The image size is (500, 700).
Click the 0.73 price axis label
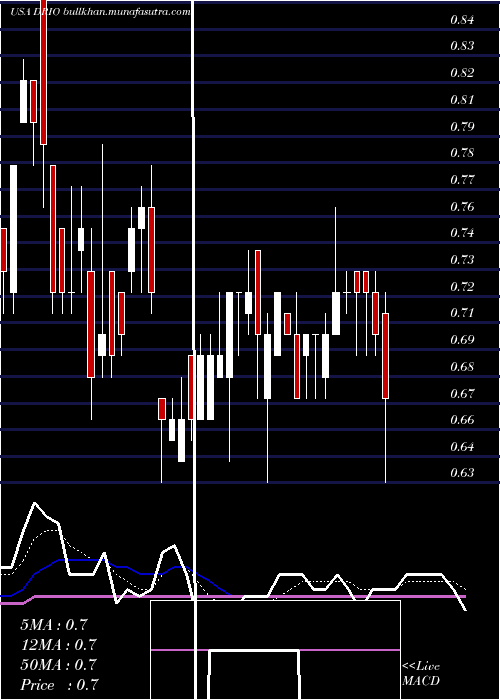(462, 259)
